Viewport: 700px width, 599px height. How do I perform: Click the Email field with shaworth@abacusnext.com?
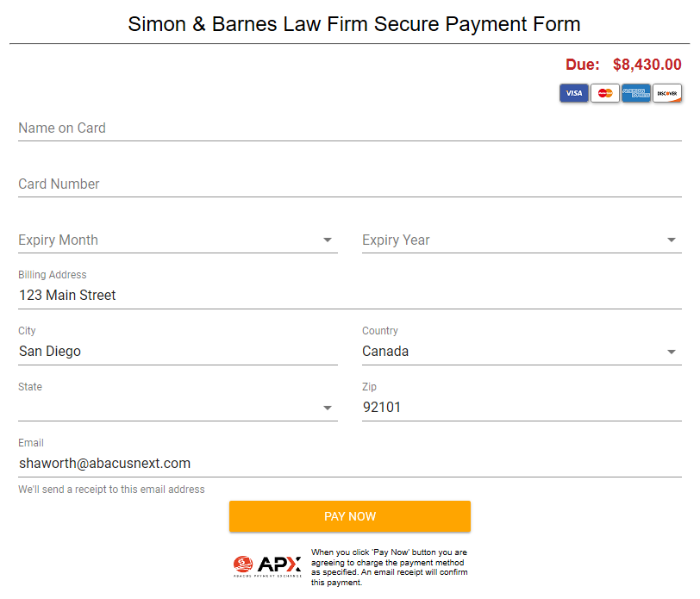click(349, 464)
